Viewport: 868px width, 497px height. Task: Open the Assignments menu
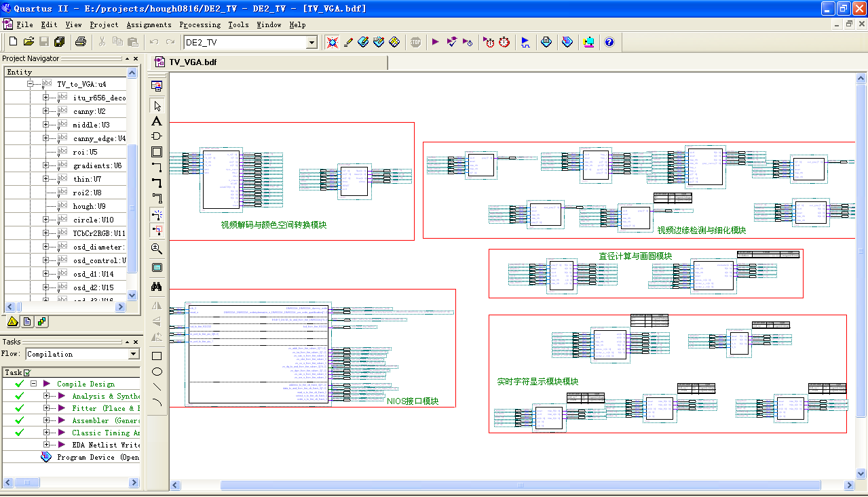tap(149, 25)
